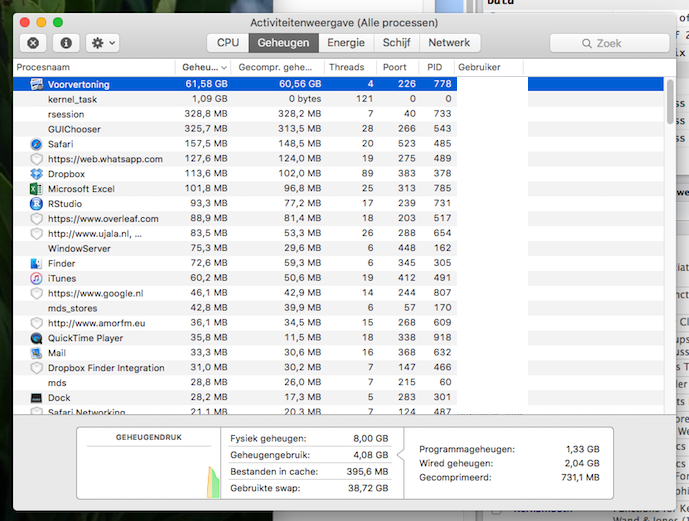
Task: Click the Dock icon in process list
Action: (x=36, y=398)
